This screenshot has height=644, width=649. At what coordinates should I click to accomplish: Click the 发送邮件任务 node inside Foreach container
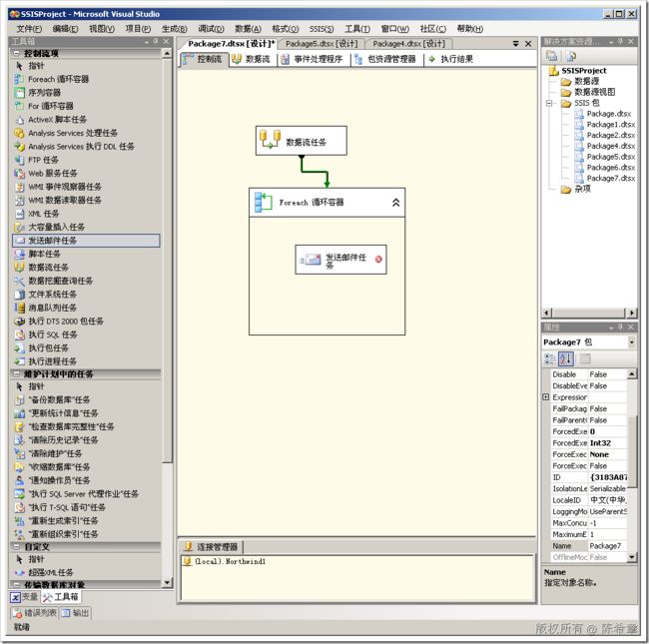pos(340,260)
